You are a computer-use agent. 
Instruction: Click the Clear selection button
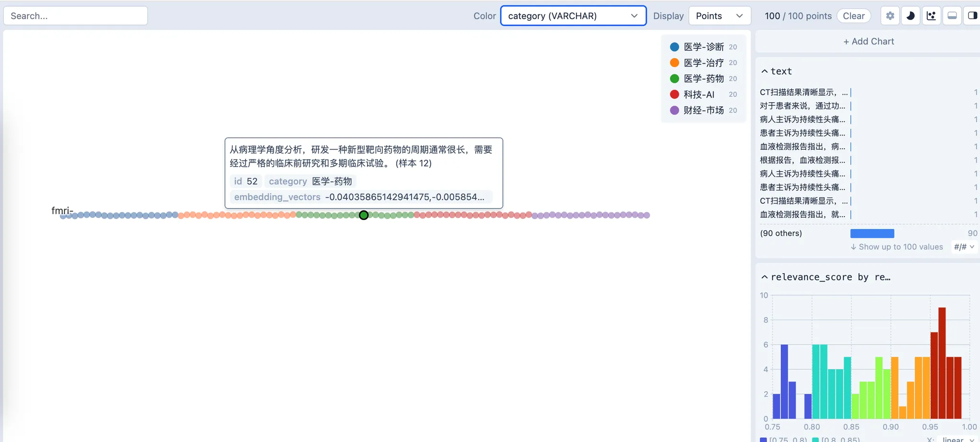pos(854,15)
